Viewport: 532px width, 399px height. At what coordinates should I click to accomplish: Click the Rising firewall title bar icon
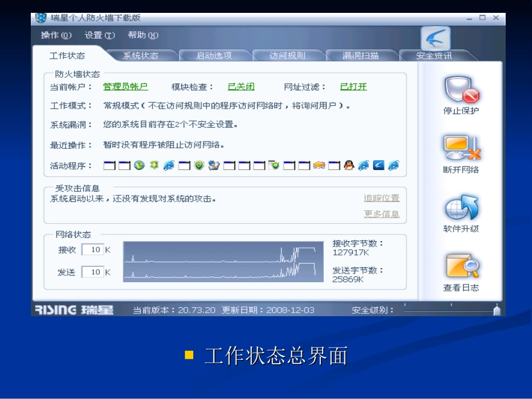click(x=40, y=18)
